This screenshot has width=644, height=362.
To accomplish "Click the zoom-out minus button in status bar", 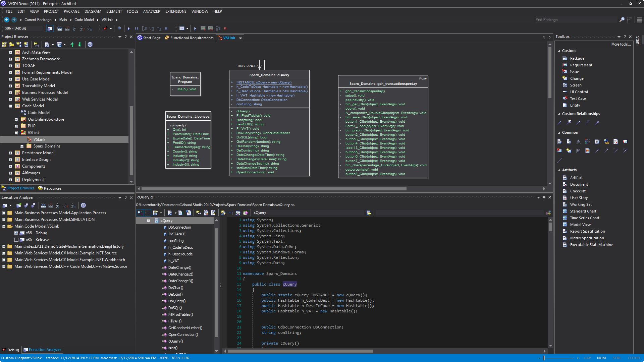I will click(x=539, y=358).
